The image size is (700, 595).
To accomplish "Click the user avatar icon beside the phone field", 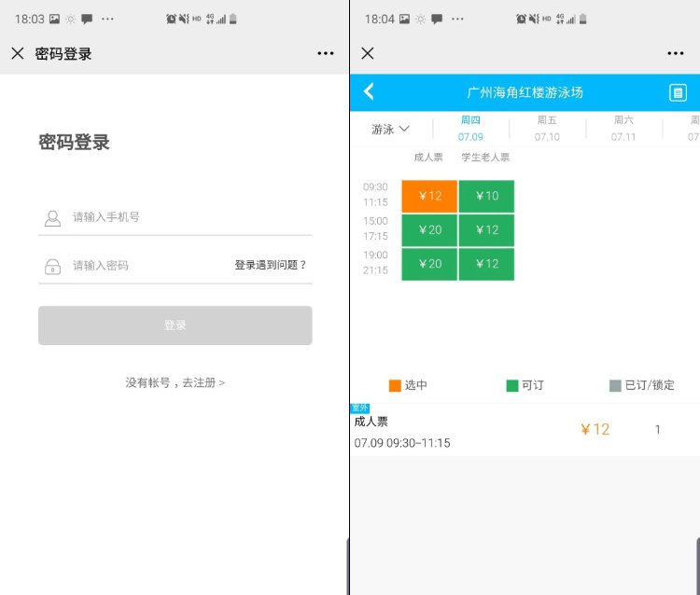I will click(x=52, y=218).
